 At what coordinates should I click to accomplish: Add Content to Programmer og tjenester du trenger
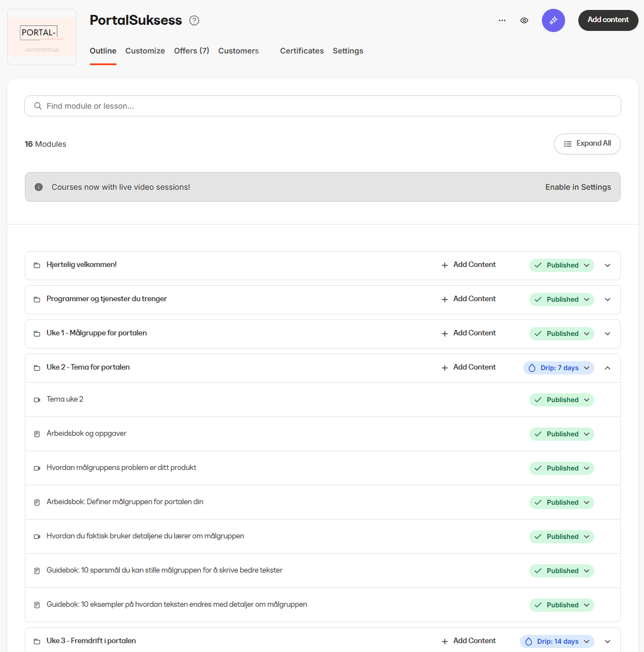[x=469, y=299]
